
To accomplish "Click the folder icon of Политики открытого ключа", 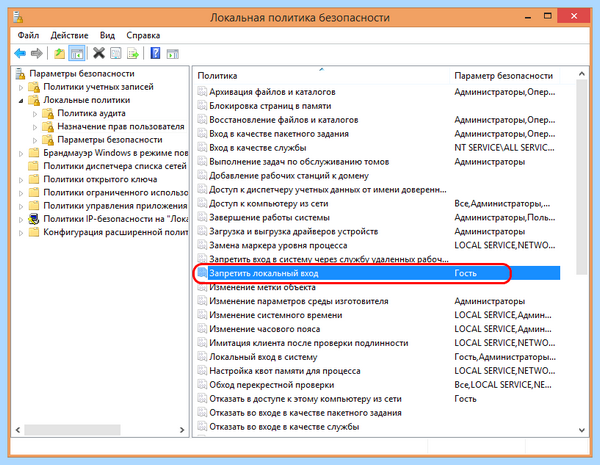I will pos(34,179).
